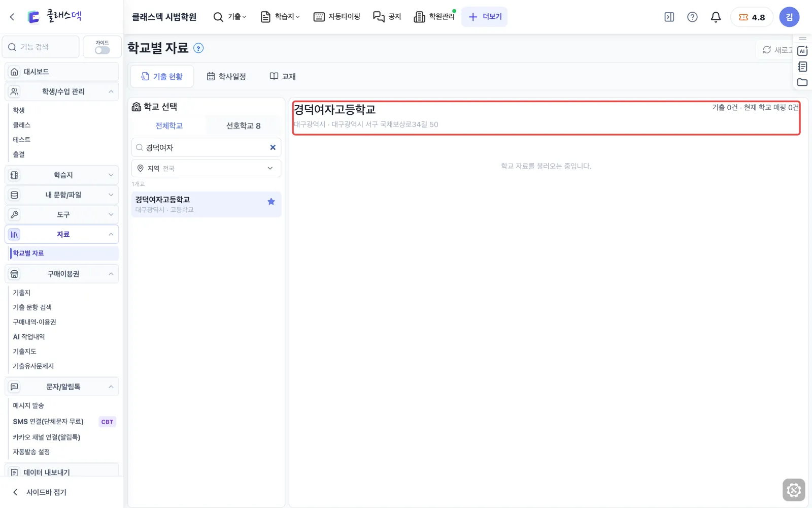
Task: Click the 4.8 ticket balance badge
Action: [x=752, y=17]
